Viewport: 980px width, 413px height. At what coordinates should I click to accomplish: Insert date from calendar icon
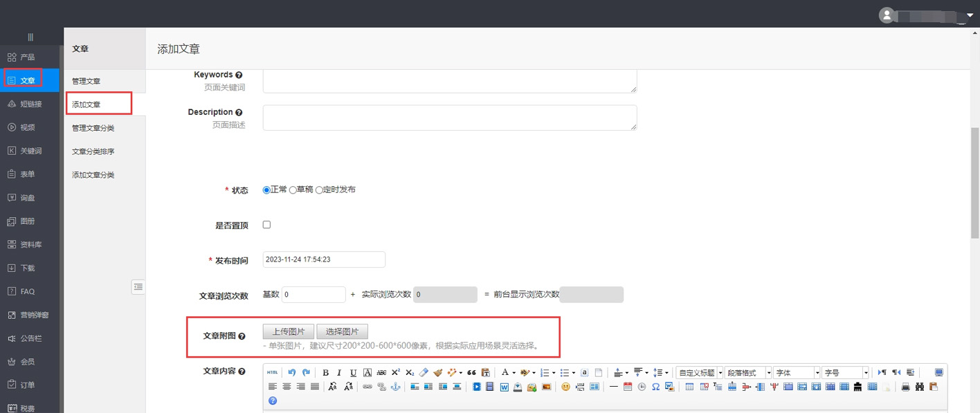(x=628, y=387)
